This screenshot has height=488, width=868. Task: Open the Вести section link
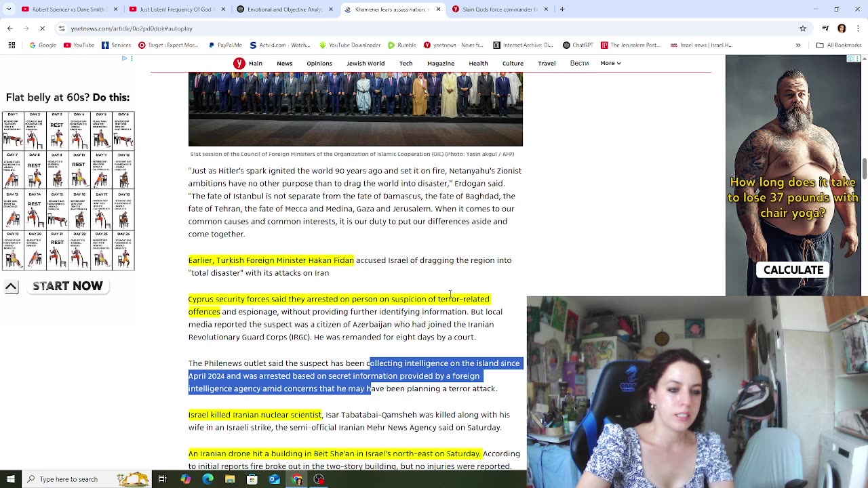point(579,63)
